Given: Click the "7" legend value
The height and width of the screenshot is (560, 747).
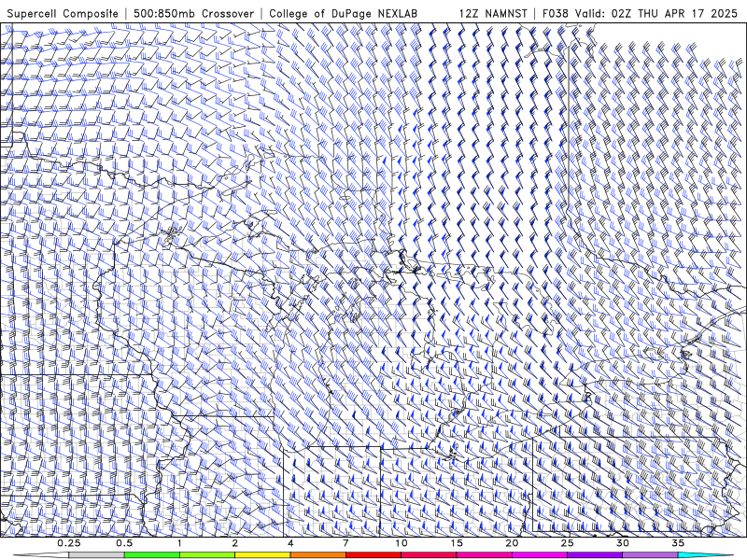Looking at the screenshot, I should click(x=345, y=543).
